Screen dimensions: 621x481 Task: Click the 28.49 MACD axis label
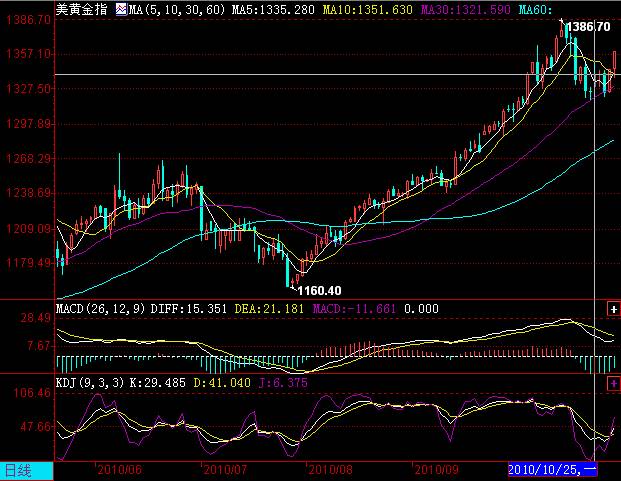[x=36, y=318]
